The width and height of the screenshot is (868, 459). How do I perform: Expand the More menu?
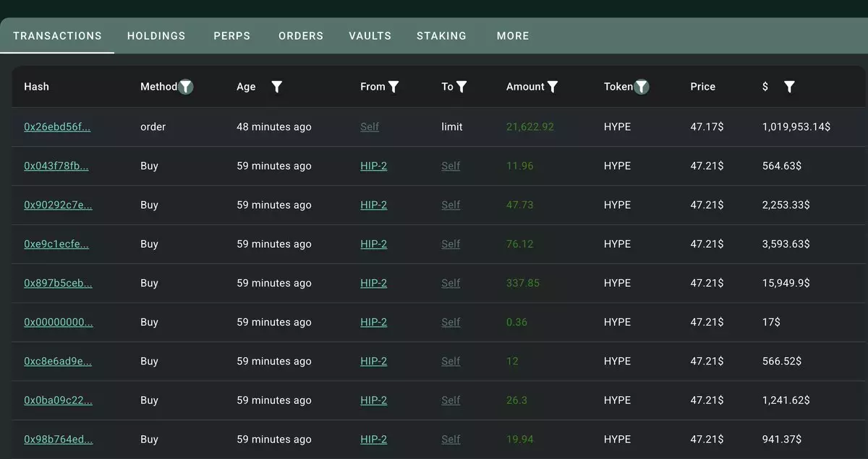[x=513, y=35]
